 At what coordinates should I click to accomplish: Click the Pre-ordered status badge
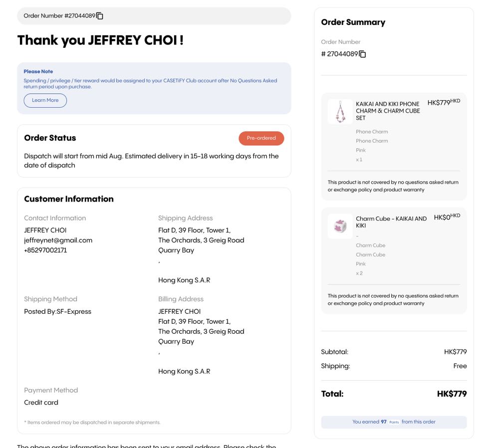click(261, 138)
